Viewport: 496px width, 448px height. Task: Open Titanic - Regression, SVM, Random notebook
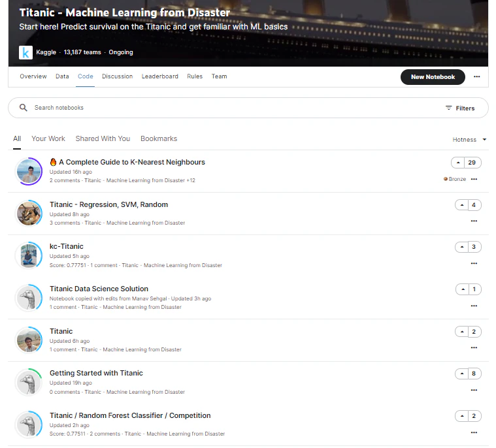point(109,204)
